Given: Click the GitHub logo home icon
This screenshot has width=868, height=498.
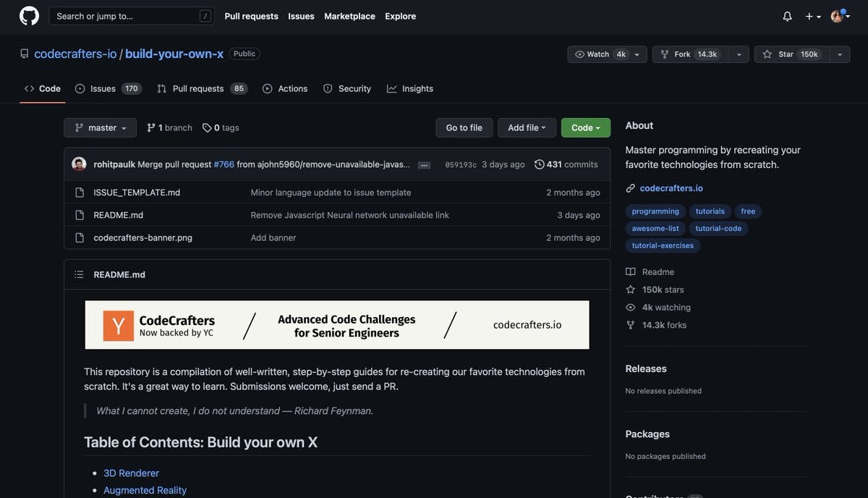Looking at the screenshot, I should 29,16.
